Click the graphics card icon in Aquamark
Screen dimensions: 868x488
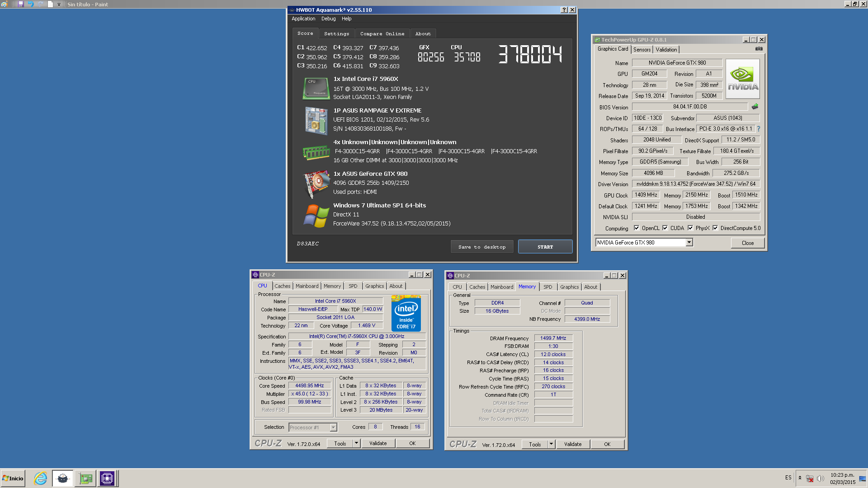(316, 184)
